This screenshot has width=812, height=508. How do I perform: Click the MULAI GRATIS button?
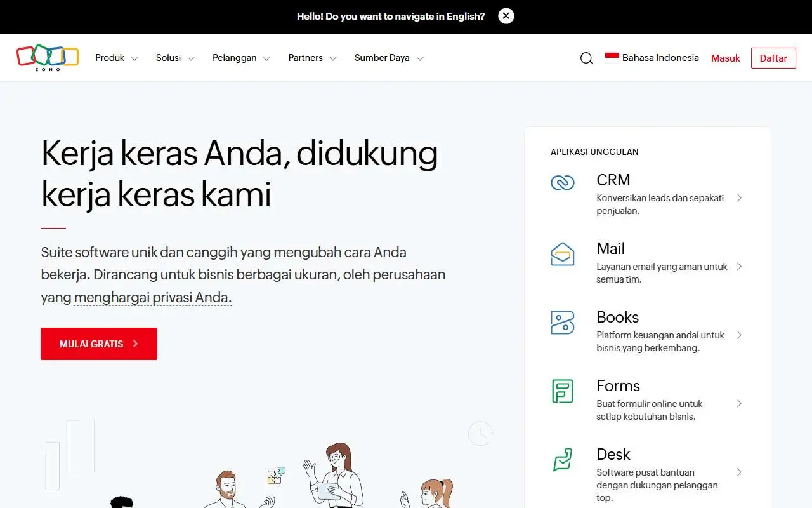pyautogui.click(x=99, y=344)
